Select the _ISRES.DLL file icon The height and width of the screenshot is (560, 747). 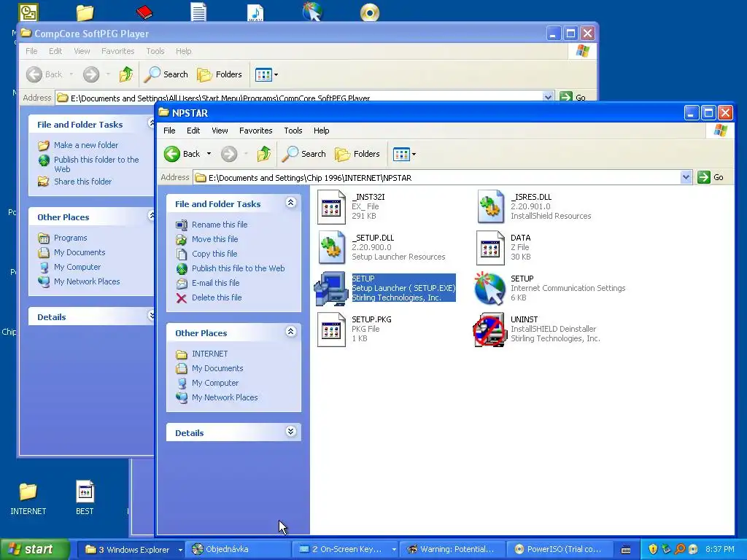[x=491, y=206]
